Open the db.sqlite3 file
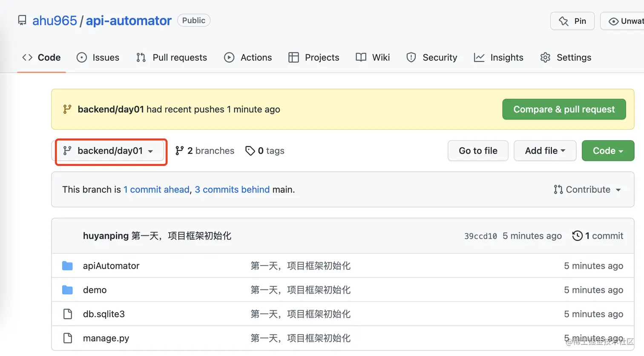The height and width of the screenshot is (356, 644). pyautogui.click(x=104, y=314)
